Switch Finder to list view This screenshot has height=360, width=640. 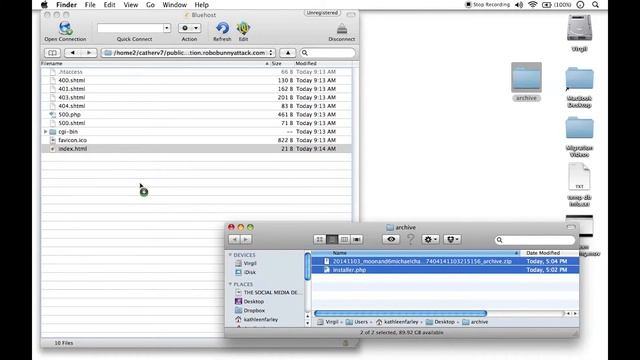tap(332, 240)
